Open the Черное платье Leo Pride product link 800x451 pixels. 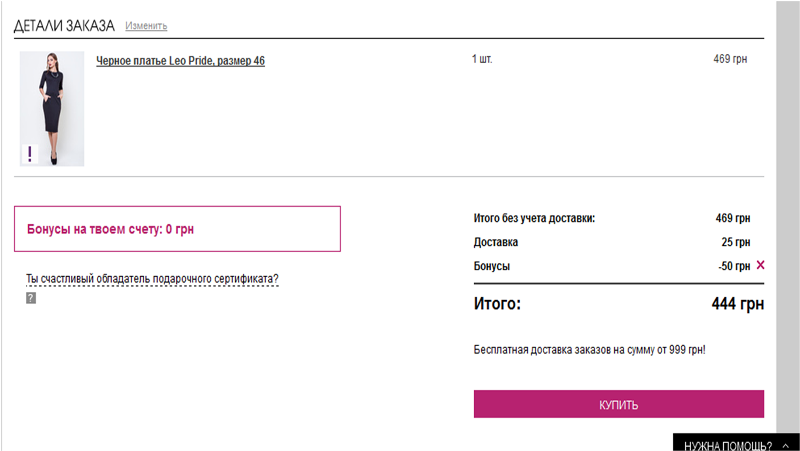pyautogui.click(x=180, y=61)
